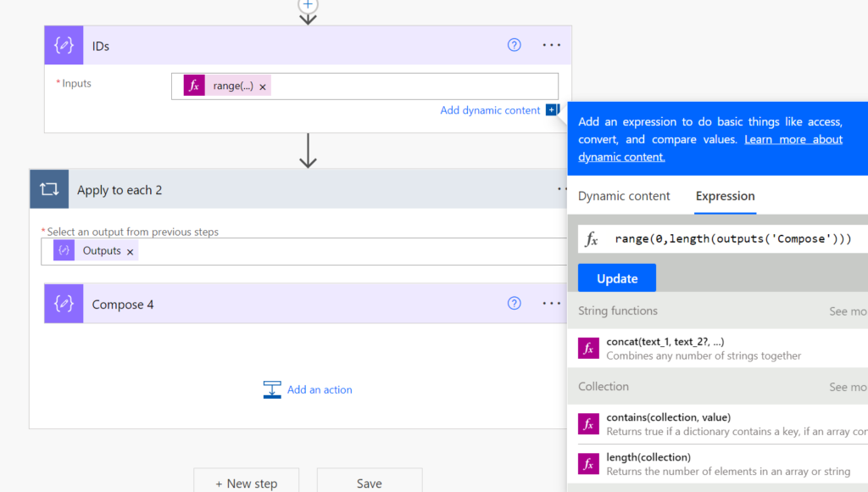Click the Select an output field

(x=304, y=252)
